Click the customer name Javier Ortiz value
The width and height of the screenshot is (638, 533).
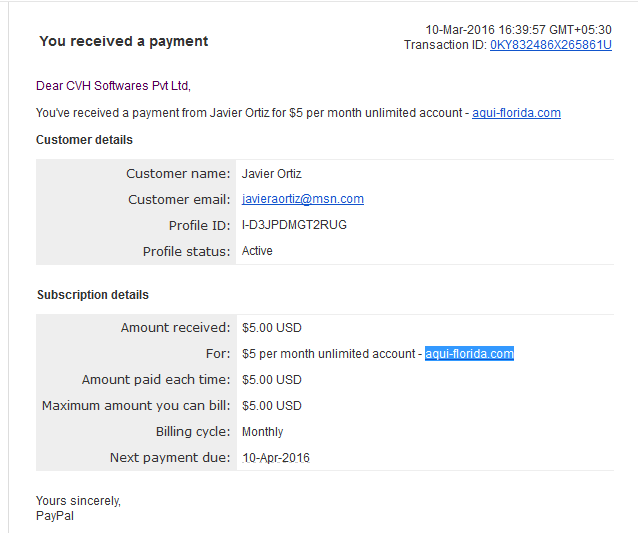pos(271,174)
